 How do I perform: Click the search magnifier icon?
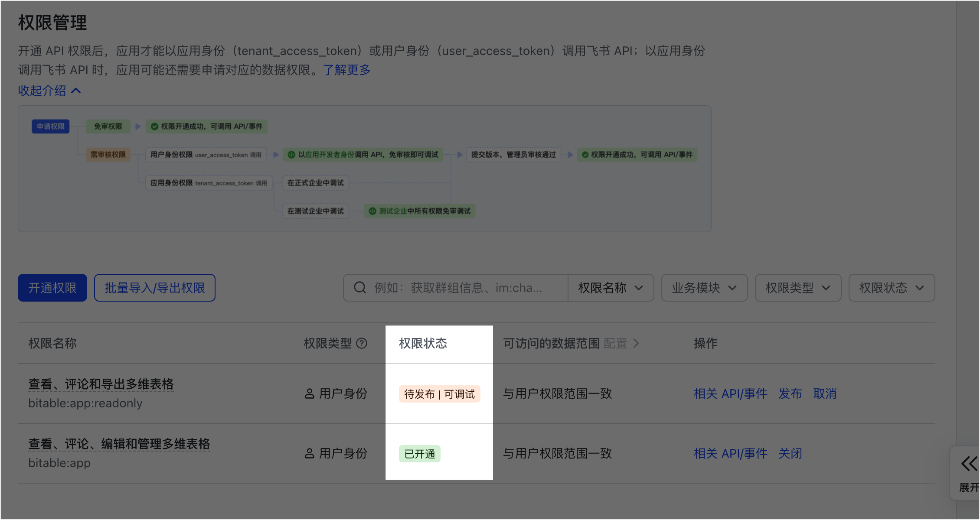360,288
